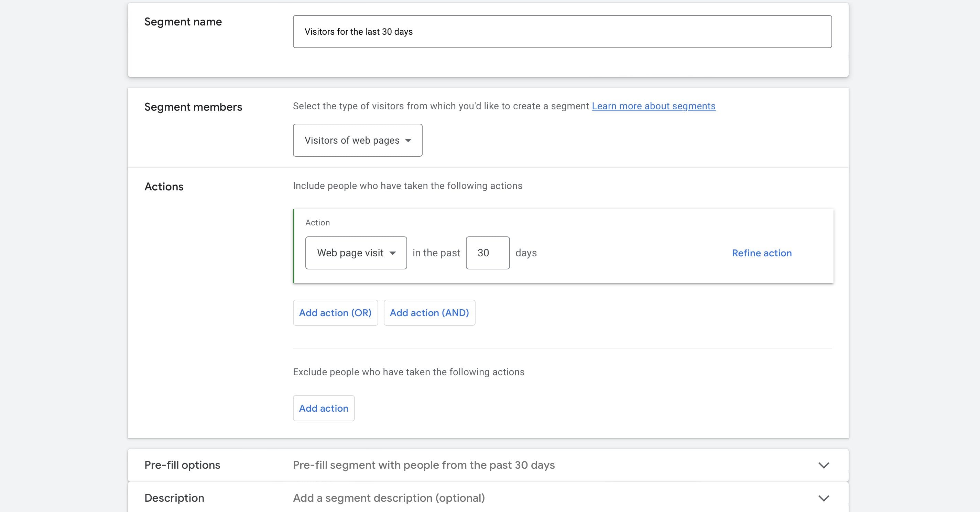
Task: Expand the Pre-fill options chevron
Action: click(x=824, y=465)
